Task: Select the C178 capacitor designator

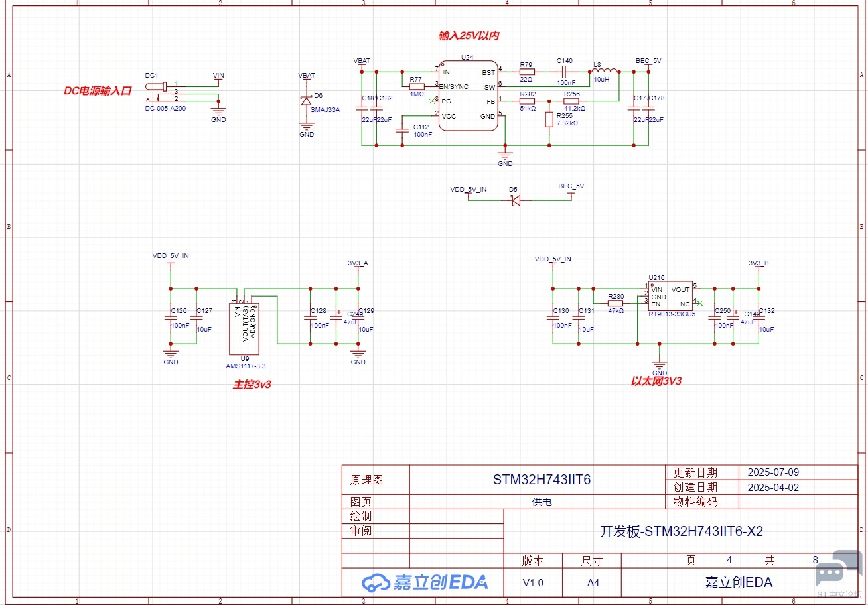Action: point(657,98)
